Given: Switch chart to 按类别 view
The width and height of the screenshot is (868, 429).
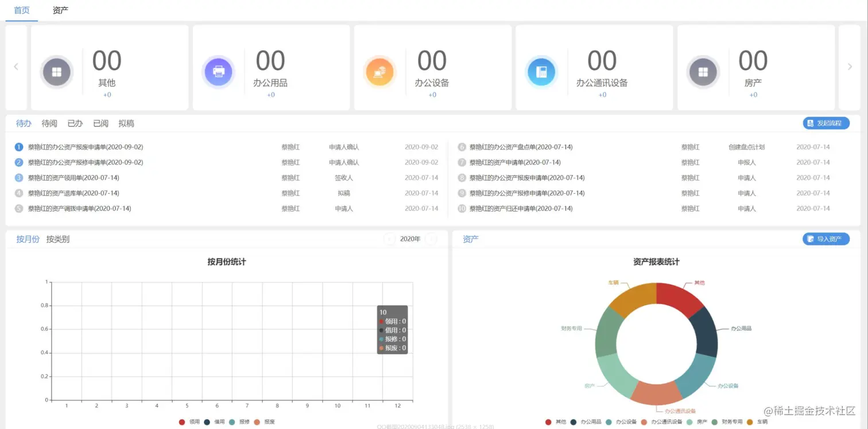Looking at the screenshot, I should [58, 239].
